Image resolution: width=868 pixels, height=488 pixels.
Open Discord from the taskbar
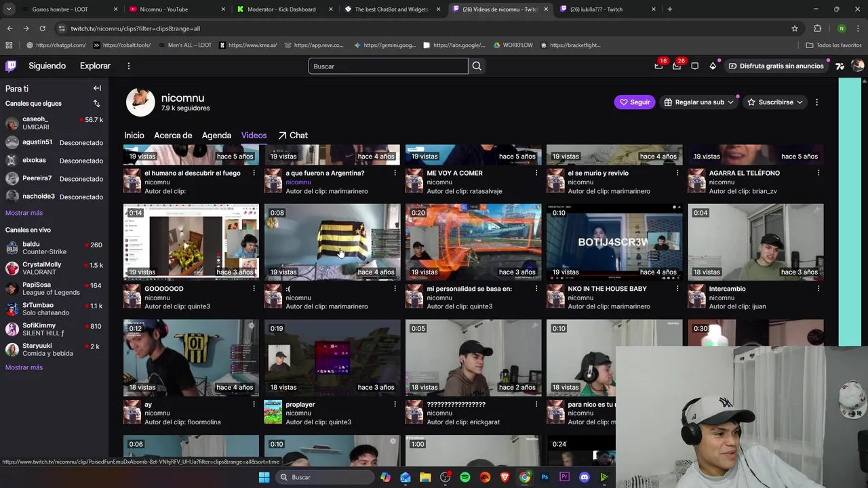tap(585, 477)
